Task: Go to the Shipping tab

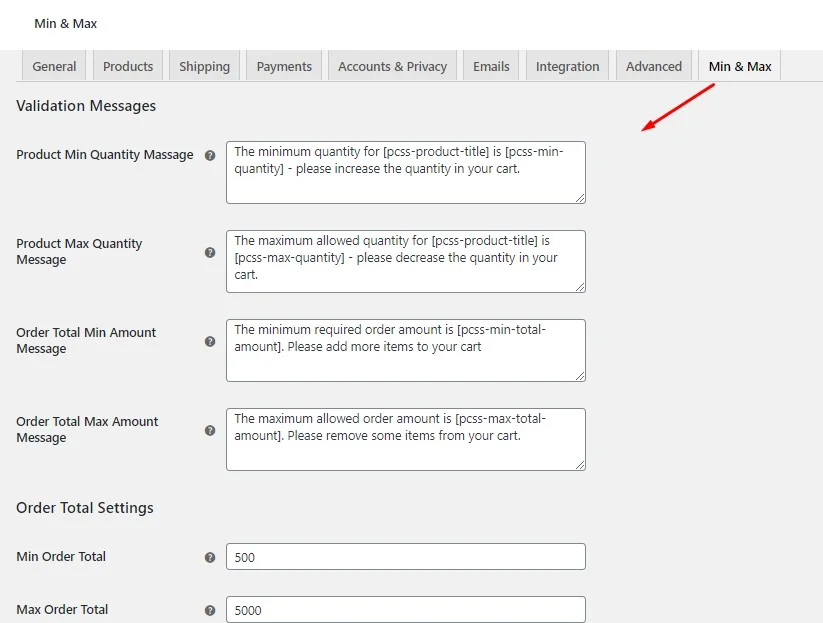Action: [x=204, y=66]
